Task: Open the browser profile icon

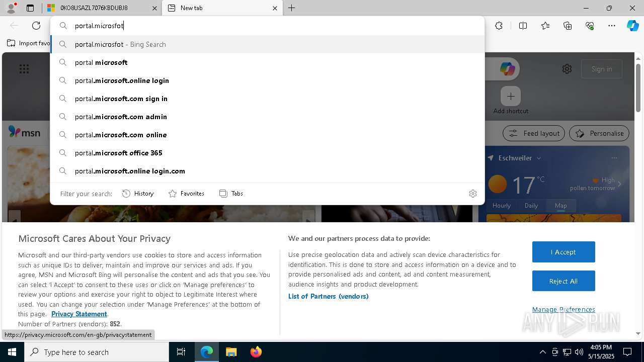Action: pos(11,8)
